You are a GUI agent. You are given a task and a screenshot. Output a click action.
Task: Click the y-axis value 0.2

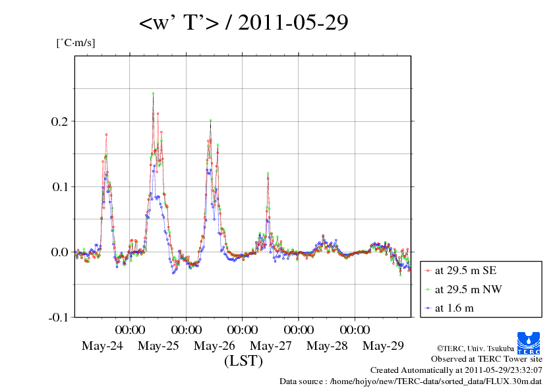(59, 121)
